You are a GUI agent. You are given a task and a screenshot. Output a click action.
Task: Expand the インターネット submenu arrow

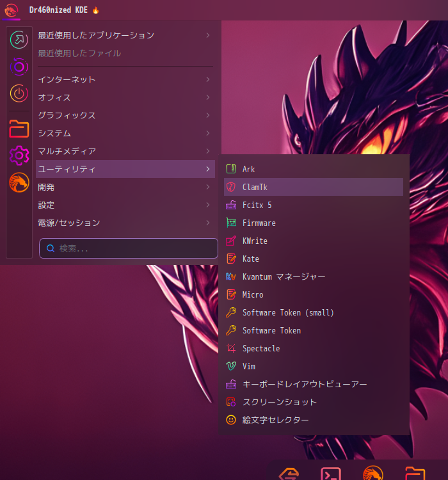(x=207, y=79)
